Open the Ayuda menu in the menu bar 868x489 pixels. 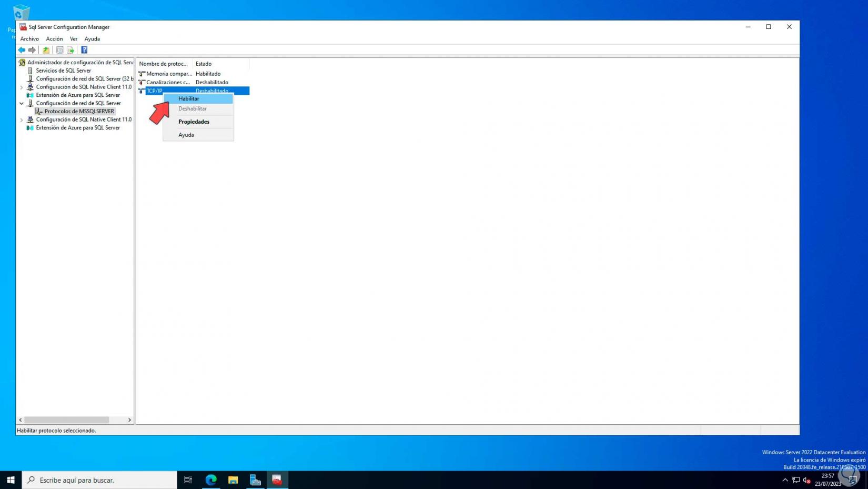92,39
